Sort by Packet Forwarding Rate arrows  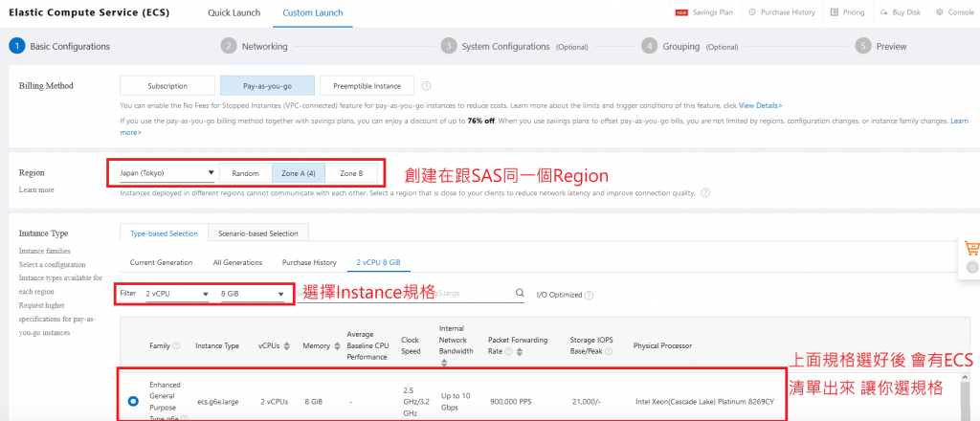(520, 352)
